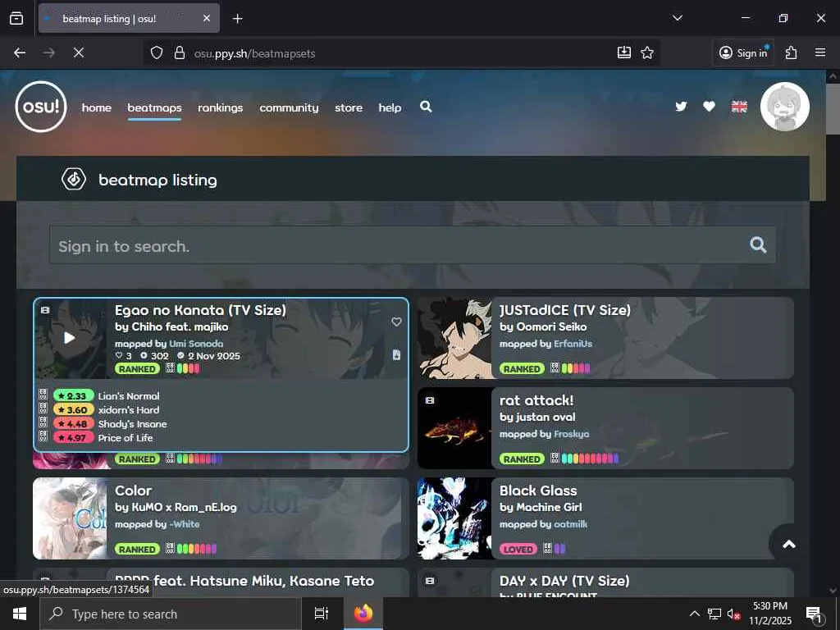Open the language flag selector
The height and width of the screenshot is (630, 840).
(x=739, y=107)
